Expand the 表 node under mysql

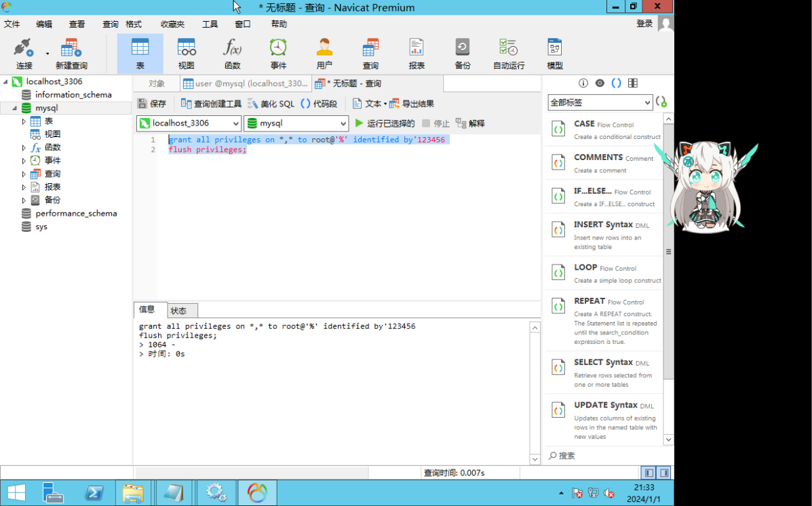click(24, 121)
